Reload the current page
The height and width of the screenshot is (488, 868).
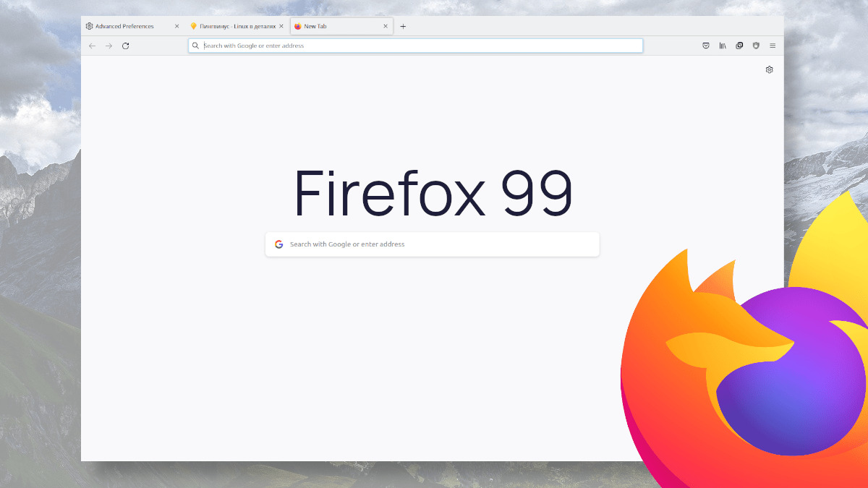click(x=125, y=46)
